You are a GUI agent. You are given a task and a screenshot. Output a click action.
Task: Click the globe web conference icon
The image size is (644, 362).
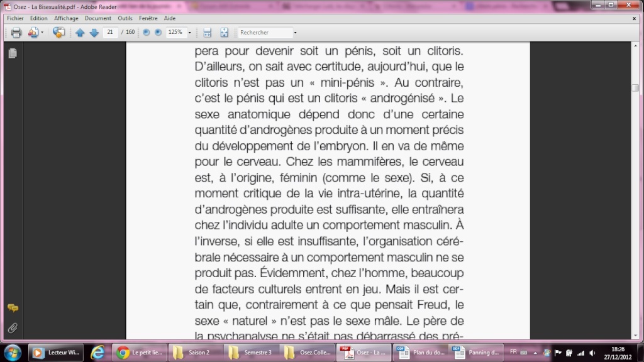coord(58,33)
